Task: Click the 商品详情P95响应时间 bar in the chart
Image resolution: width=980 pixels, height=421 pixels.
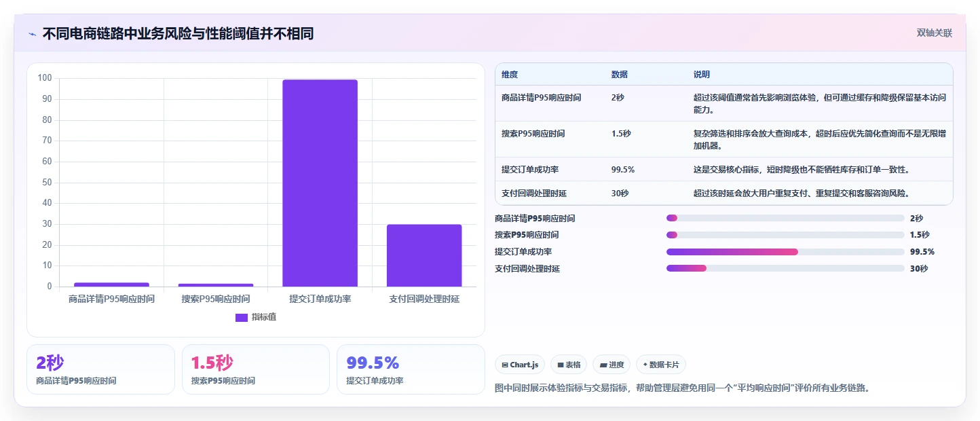Action: click(112, 285)
